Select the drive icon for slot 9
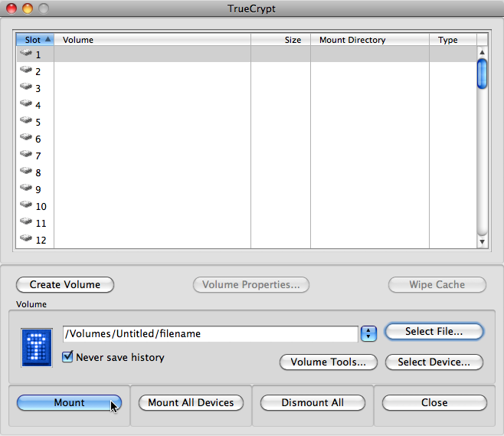 tap(26, 187)
